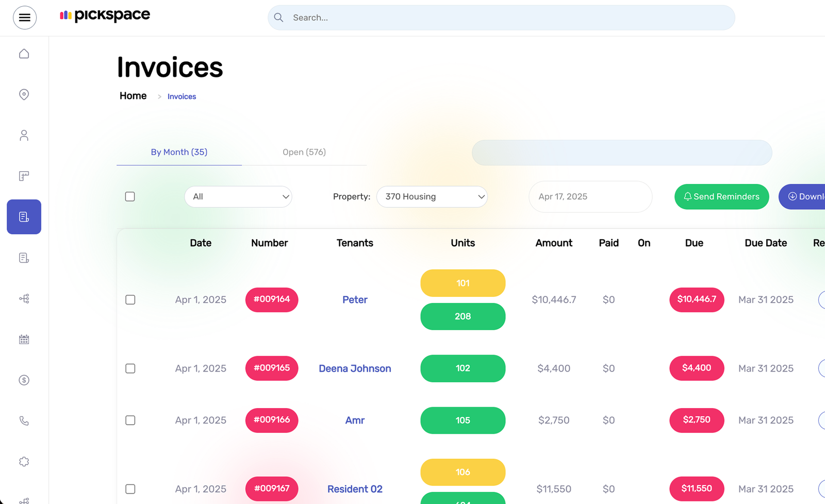Check the box for invoice #009164
The width and height of the screenshot is (825, 504).
coord(130,299)
